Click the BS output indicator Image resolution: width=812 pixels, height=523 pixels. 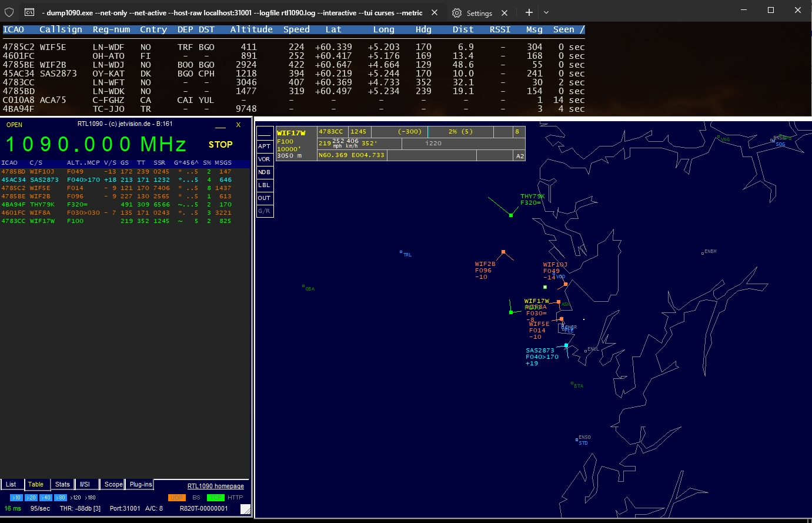pyautogui.click(x=196, y=498)
